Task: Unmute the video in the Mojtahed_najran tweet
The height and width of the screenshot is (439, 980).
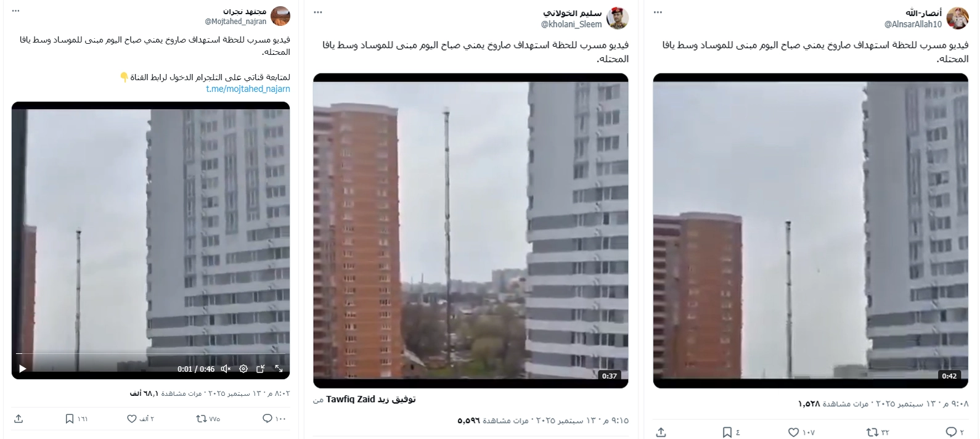Action: (x=226, y=369)
